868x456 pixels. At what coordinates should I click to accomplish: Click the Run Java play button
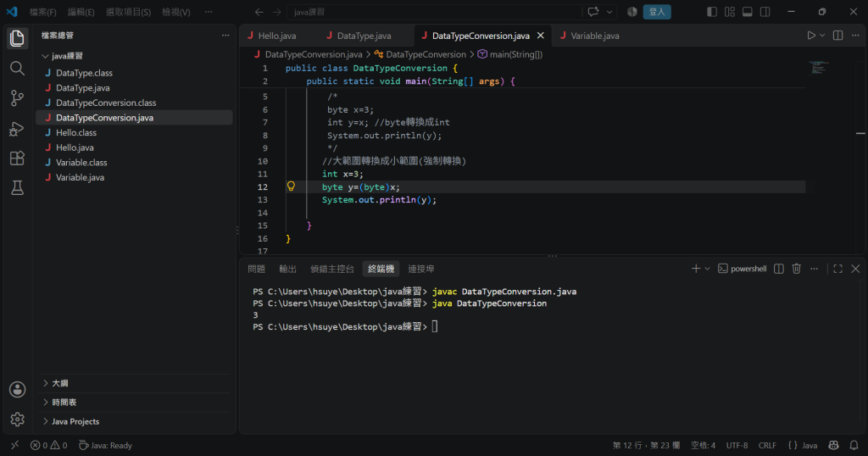pos(811,36)
